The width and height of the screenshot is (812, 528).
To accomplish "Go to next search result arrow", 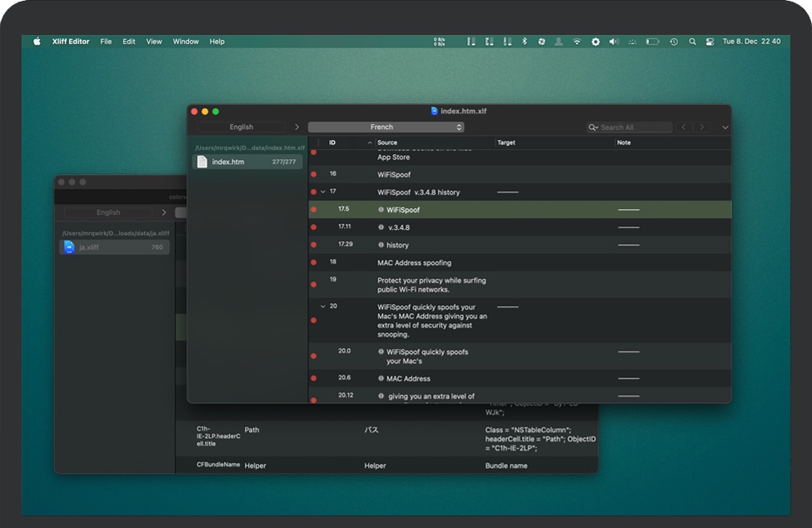I will click(702, 127).
